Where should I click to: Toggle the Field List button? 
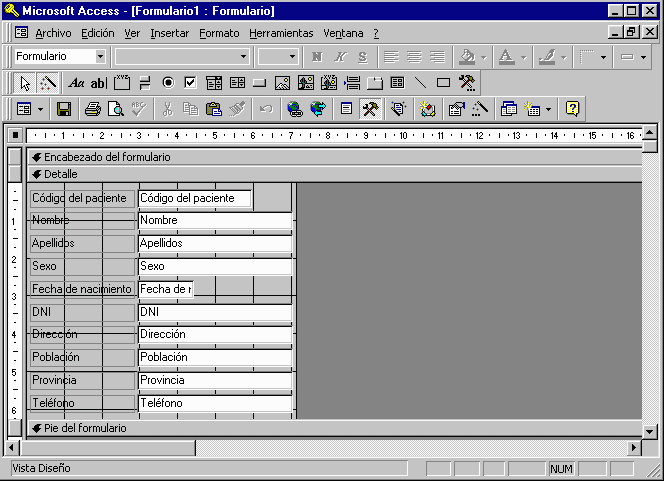[346, 109]
